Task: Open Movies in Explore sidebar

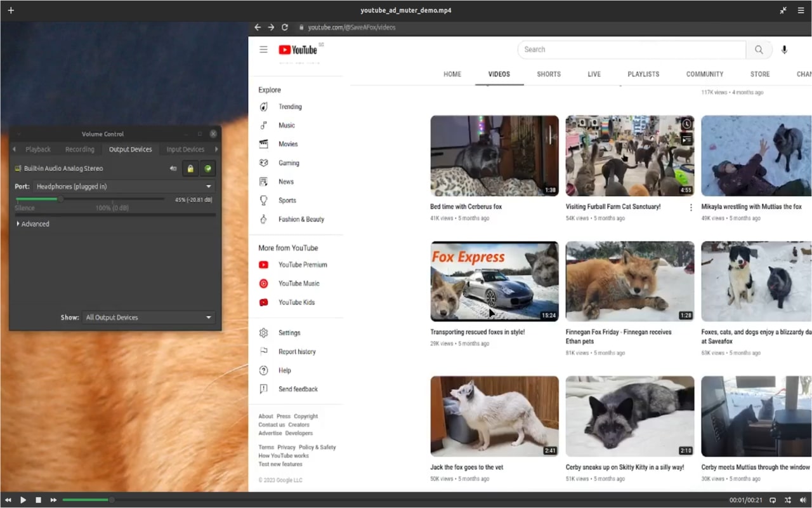Action: [288, 144]
